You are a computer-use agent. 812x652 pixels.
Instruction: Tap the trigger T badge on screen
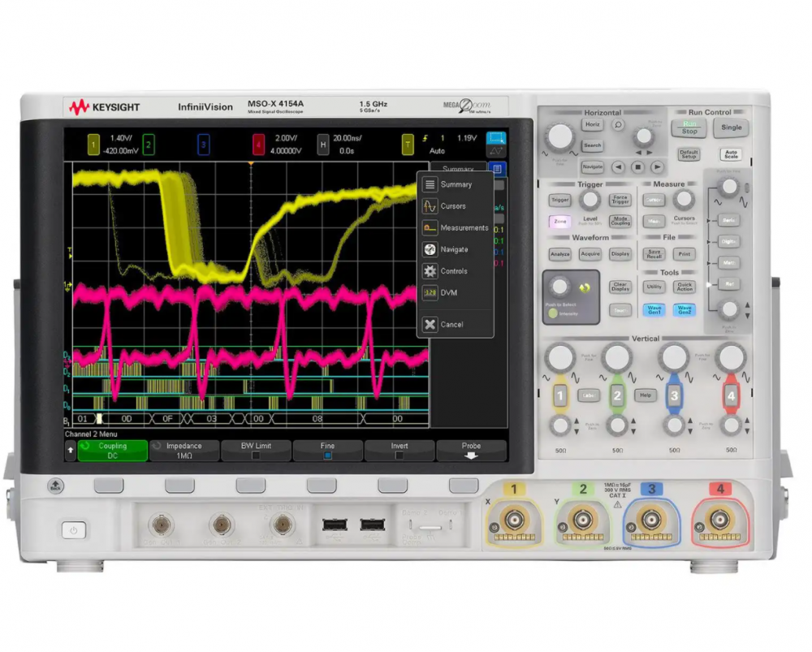408,145
